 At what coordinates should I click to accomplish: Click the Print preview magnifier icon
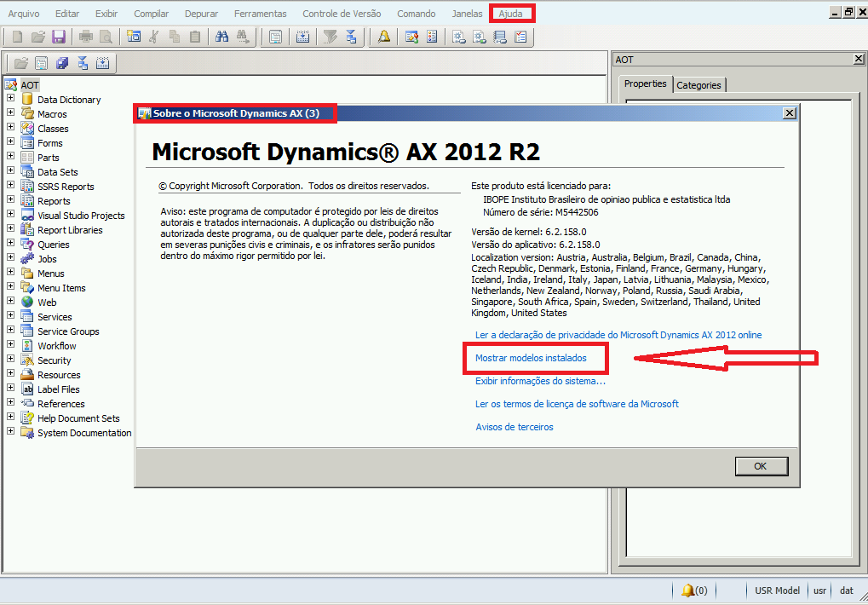click(106, 37)
